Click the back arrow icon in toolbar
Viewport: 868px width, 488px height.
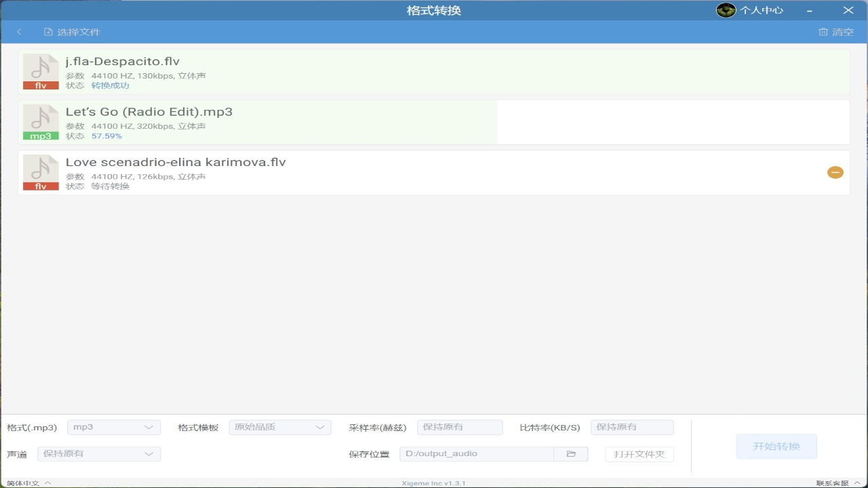(19, 32)
